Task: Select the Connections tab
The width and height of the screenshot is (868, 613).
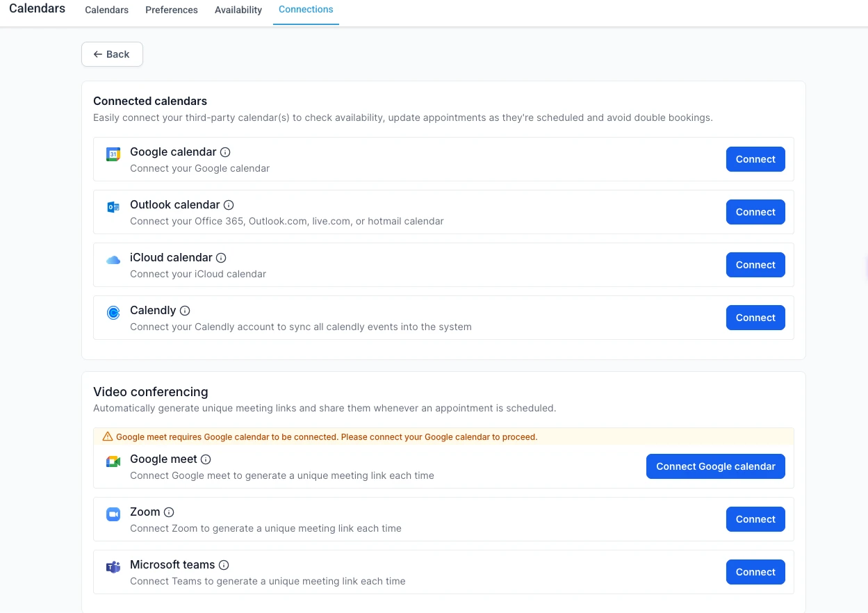Action: [x=306, y=10]
